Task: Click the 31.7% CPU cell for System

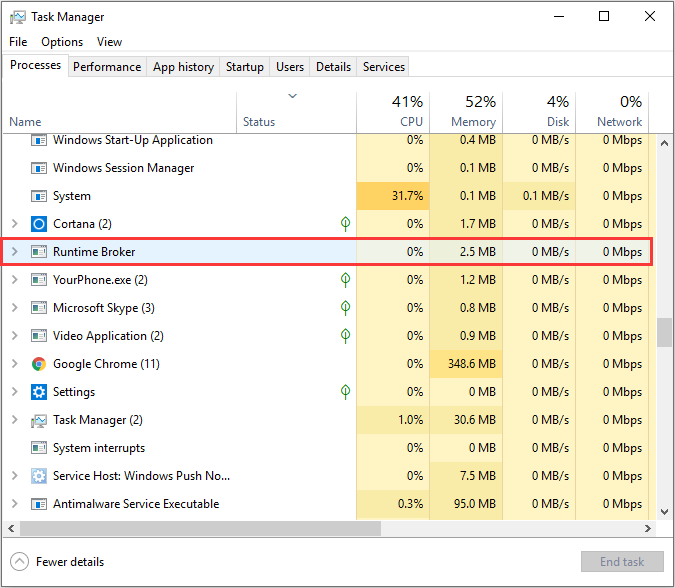Action: pos(393,196)
